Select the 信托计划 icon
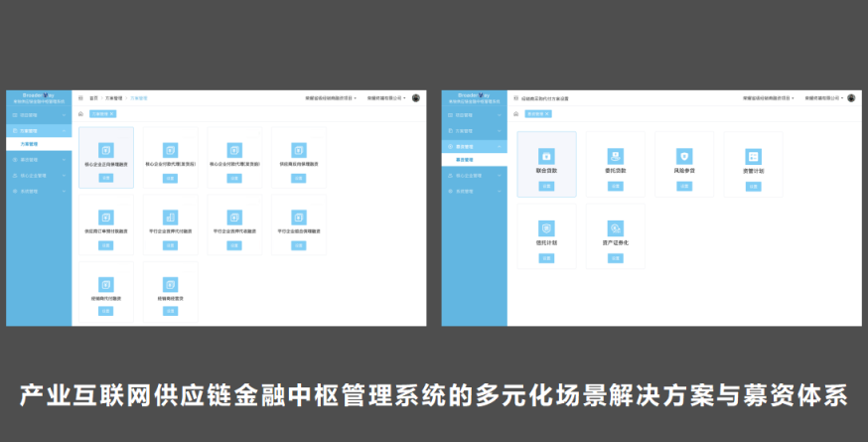Image resolution: width=868 pixels, height=442 pixels. 546,228
